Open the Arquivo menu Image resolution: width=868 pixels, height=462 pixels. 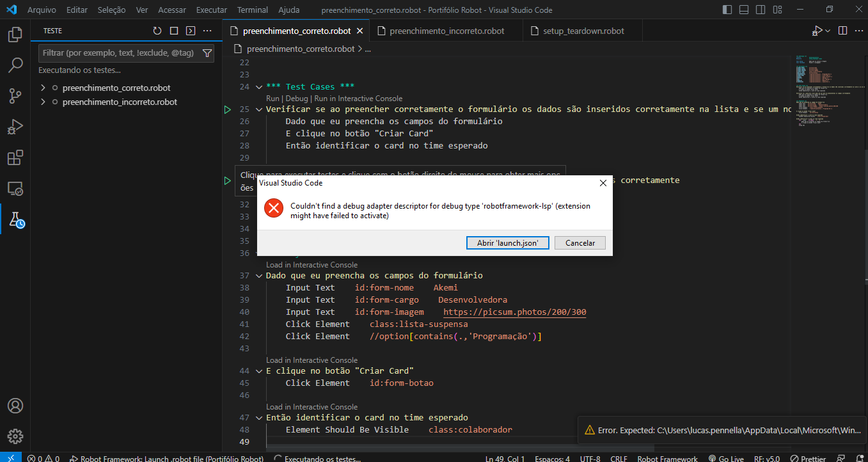[x=42, y=10]
